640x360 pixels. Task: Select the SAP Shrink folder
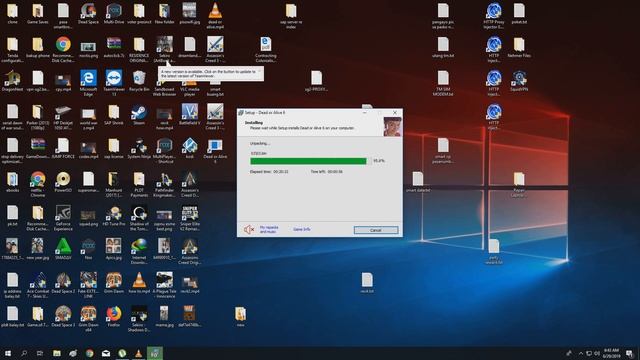click(x=113, y=115)
